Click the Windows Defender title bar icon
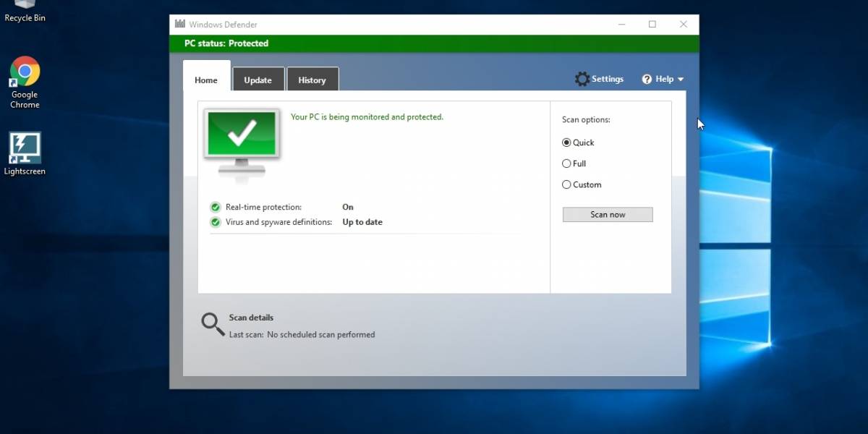This screenshot has height=434, width=868. click(179, 24)
